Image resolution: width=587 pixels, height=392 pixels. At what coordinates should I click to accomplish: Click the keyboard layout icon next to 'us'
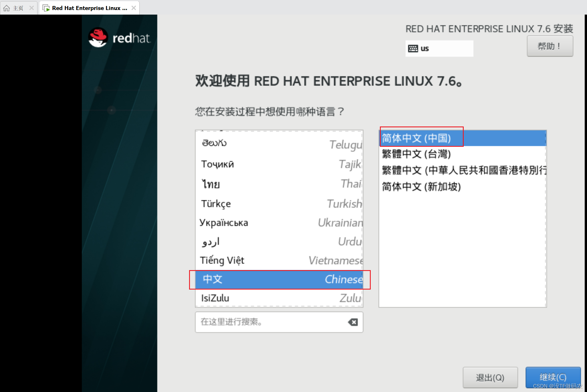(413, 48)
